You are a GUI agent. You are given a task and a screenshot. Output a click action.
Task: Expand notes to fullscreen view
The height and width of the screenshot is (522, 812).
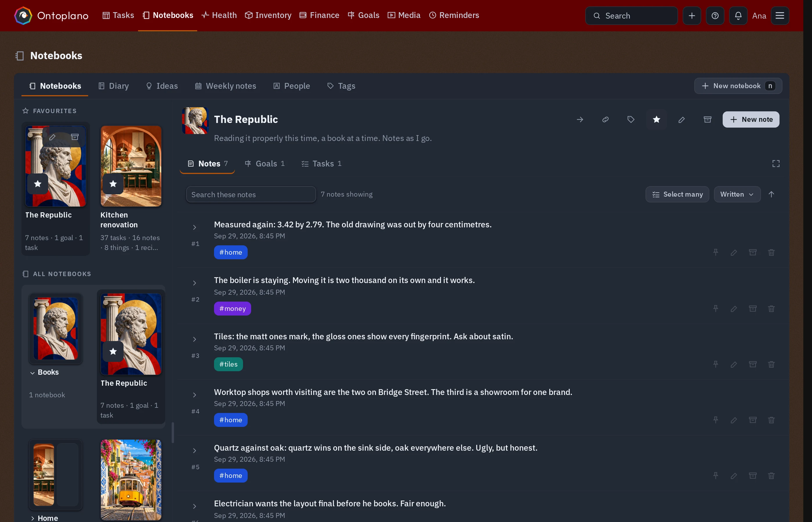point(775,164)
